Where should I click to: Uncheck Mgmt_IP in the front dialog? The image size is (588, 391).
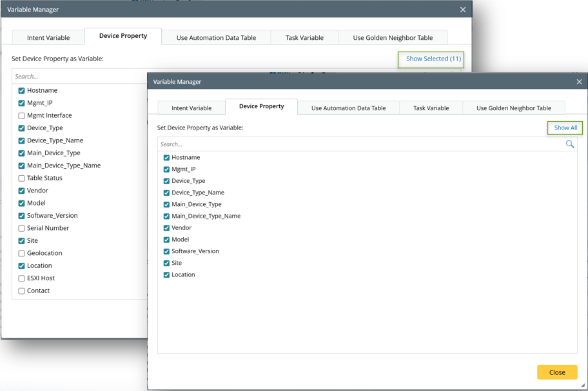166,169
